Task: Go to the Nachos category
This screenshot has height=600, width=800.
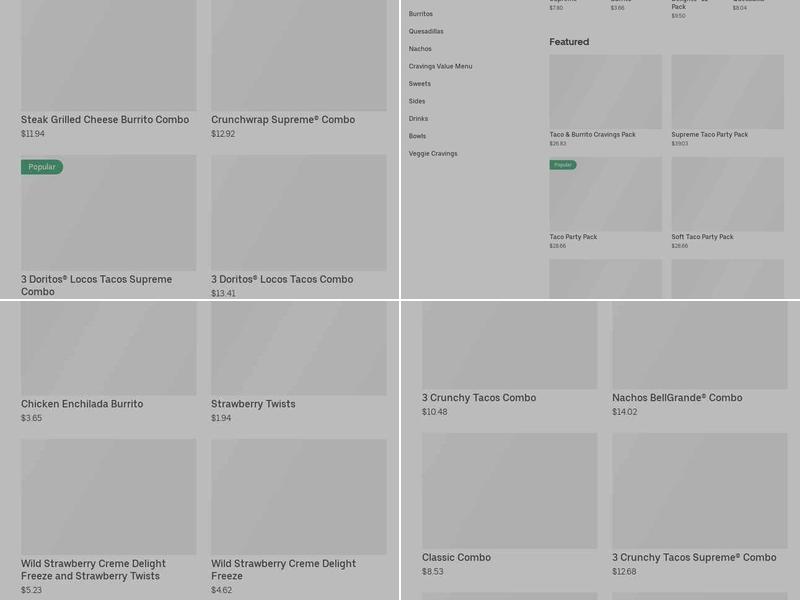Action: coord(420,49)
